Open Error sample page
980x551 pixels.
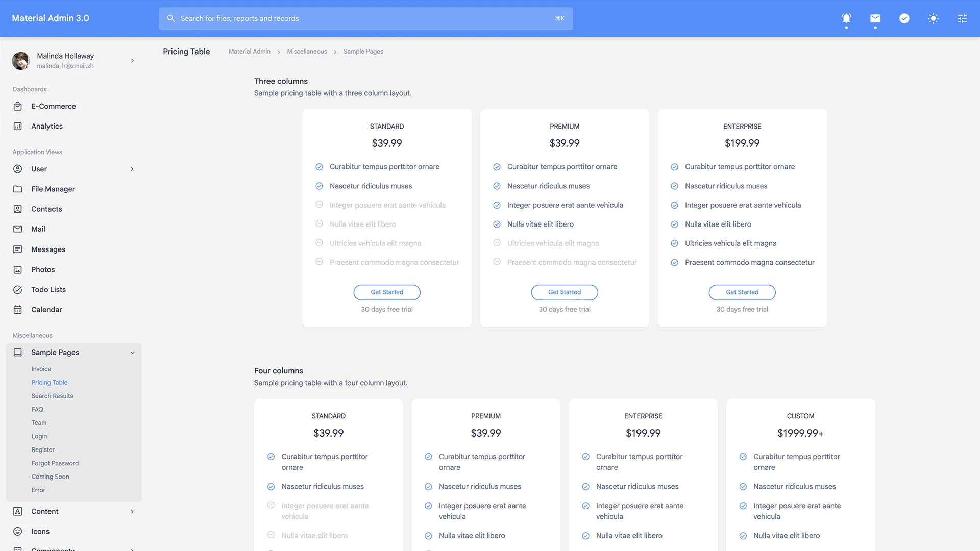[x=38, y=490]
